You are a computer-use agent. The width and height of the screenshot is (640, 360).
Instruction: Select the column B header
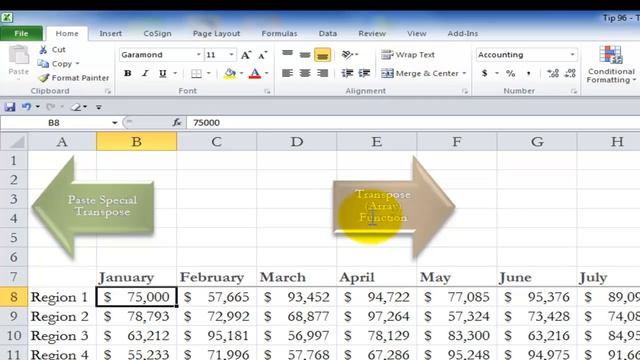[x=137, y=142]
